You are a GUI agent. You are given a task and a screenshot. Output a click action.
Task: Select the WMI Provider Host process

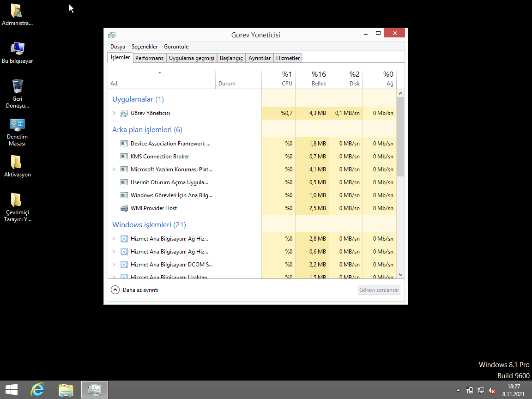tap(154, 208)
